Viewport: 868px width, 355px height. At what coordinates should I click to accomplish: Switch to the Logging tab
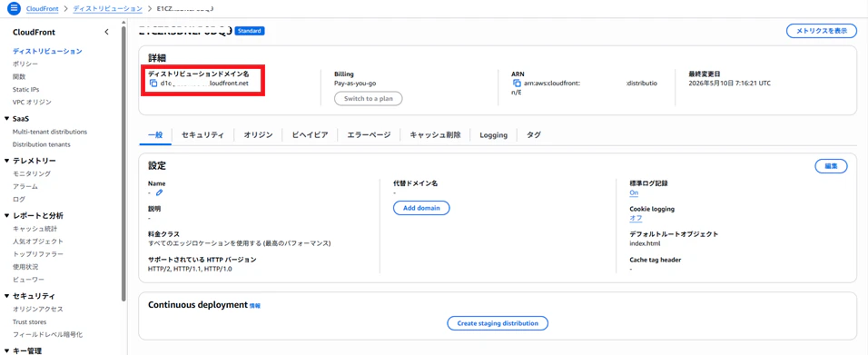(494, 134)
